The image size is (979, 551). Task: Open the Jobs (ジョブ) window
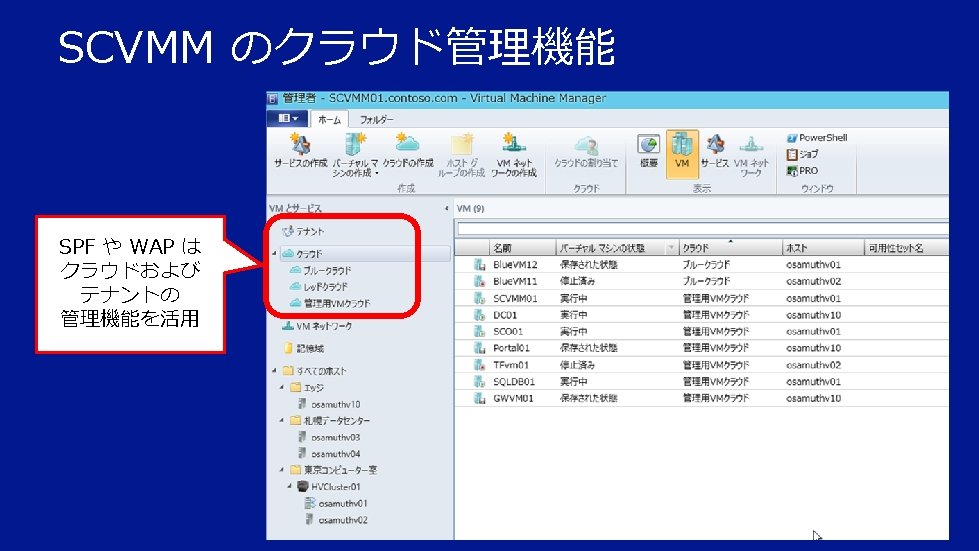tap(802, 154)
